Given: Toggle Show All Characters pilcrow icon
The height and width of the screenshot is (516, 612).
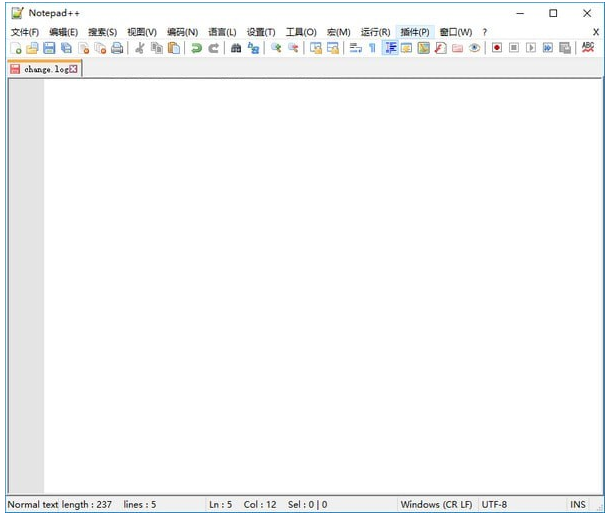Looking at the screenshot, I should click(372, 48).
